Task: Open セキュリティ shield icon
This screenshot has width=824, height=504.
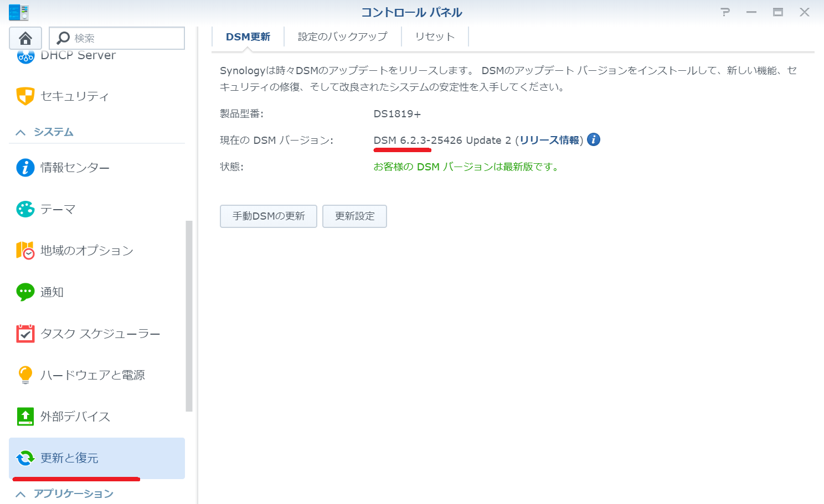Action: [x=25, y=96]
